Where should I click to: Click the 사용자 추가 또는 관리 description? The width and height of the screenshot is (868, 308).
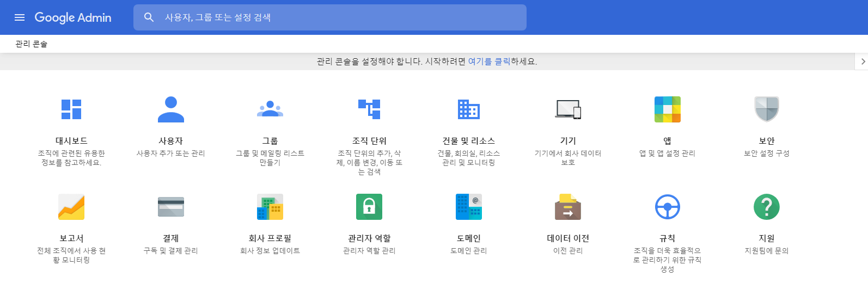[171, 153]
